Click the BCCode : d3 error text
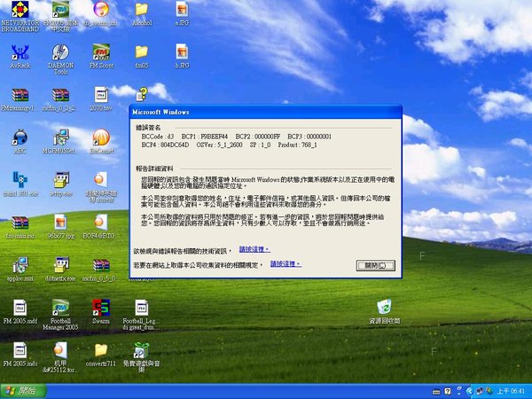 [x=158, y=137]
